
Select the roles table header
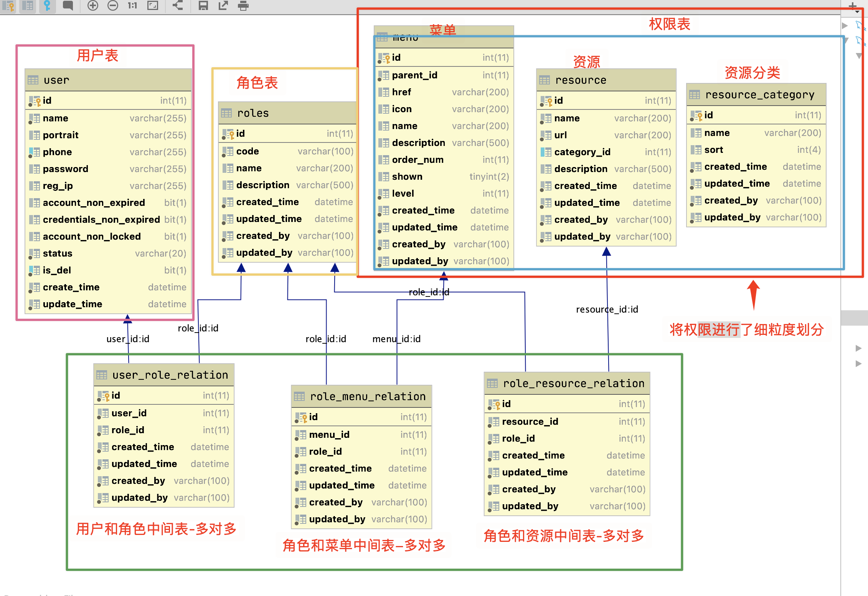click(287, 113)
